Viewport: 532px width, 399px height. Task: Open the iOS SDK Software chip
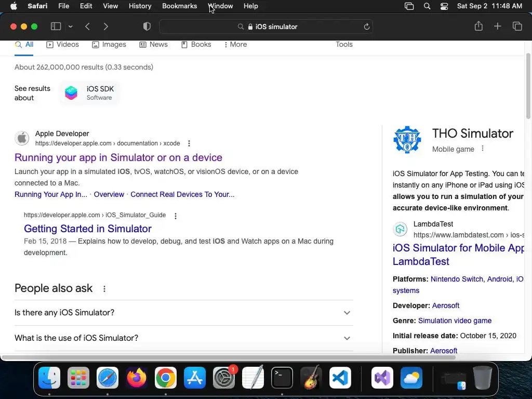point(89,93)
